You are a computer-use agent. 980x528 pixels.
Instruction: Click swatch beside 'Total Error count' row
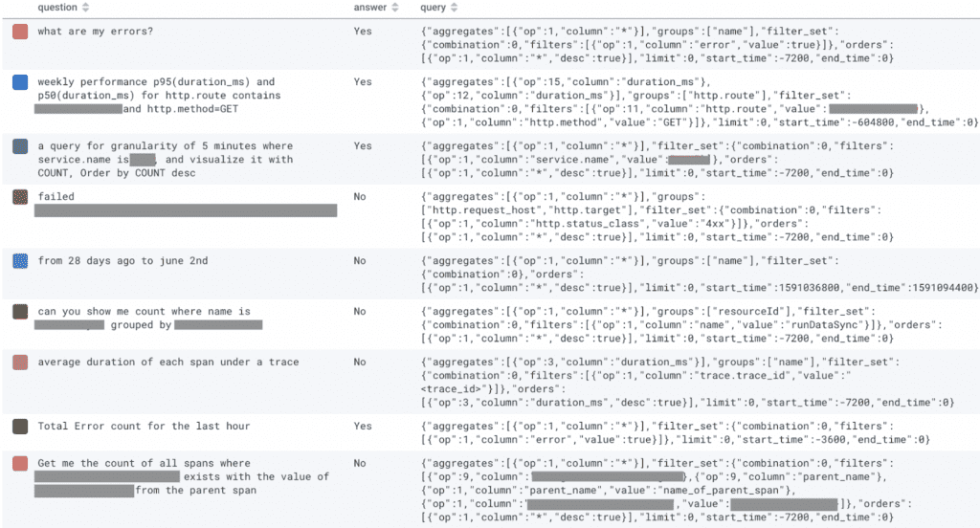coord(20,426)
